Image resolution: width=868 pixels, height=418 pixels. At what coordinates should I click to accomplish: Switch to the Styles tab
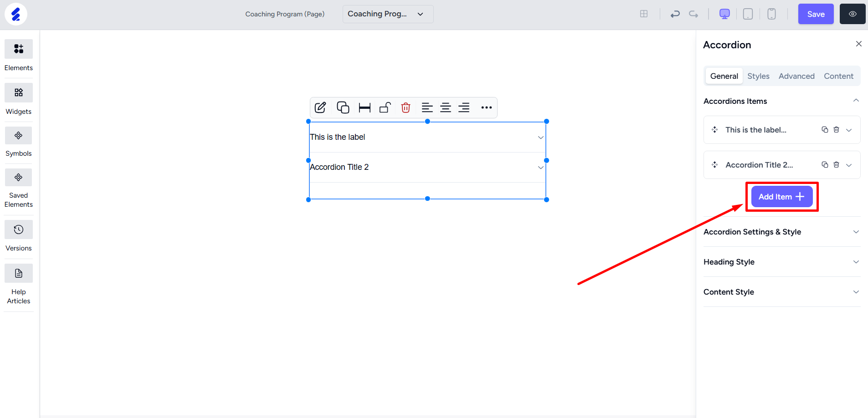click(758, 76)
